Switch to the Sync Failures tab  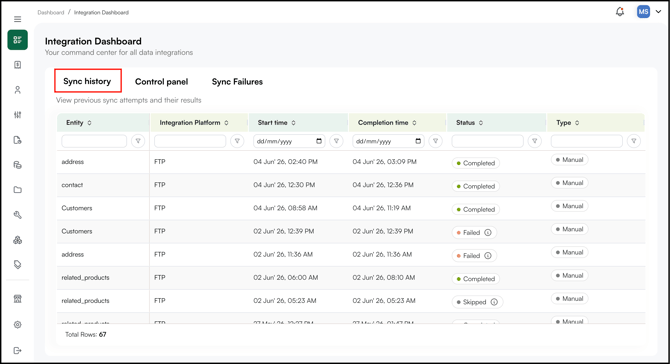pyautogui.click(x=237, y=82)
